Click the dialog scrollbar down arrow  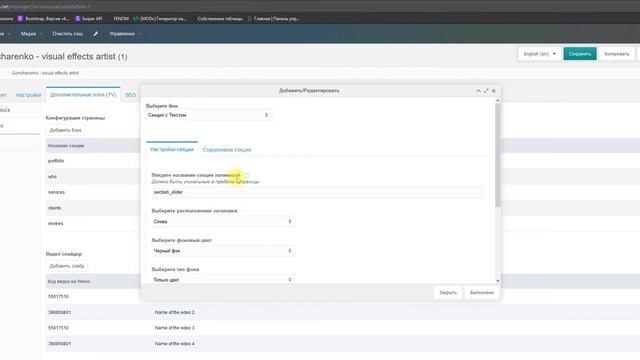[x=497, y=281]
